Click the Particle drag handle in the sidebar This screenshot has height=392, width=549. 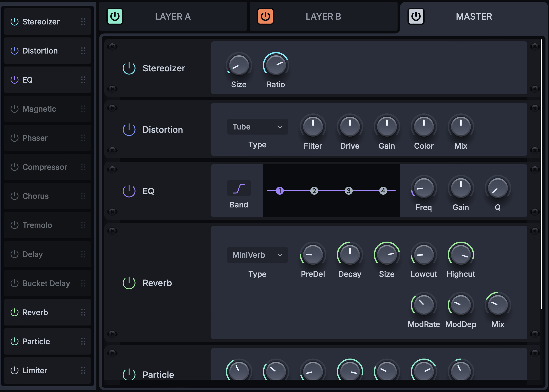point(83,341)
